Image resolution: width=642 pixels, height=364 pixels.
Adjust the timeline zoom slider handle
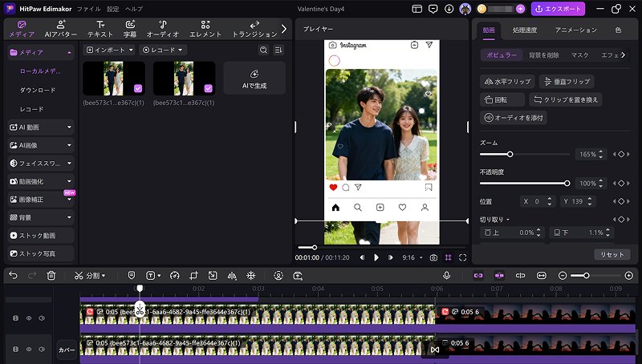point(587,276)
